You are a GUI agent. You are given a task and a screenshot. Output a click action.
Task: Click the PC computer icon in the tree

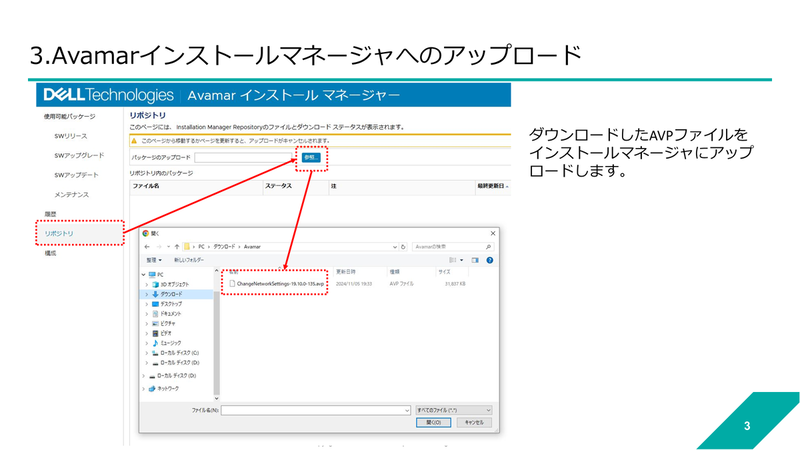(x=152, y=274)
